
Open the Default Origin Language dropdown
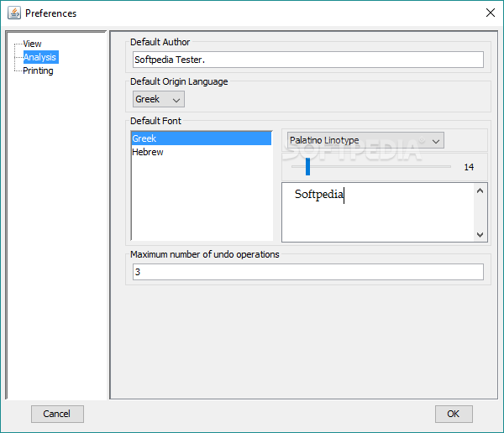pos(159,99)
